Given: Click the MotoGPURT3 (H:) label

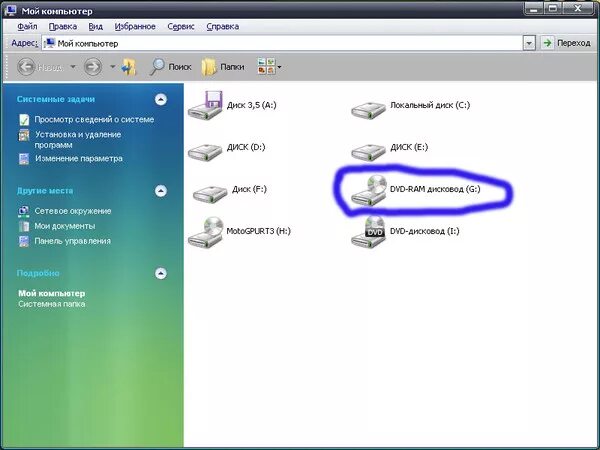Looking at the screenshot, I should coord(259,231).
